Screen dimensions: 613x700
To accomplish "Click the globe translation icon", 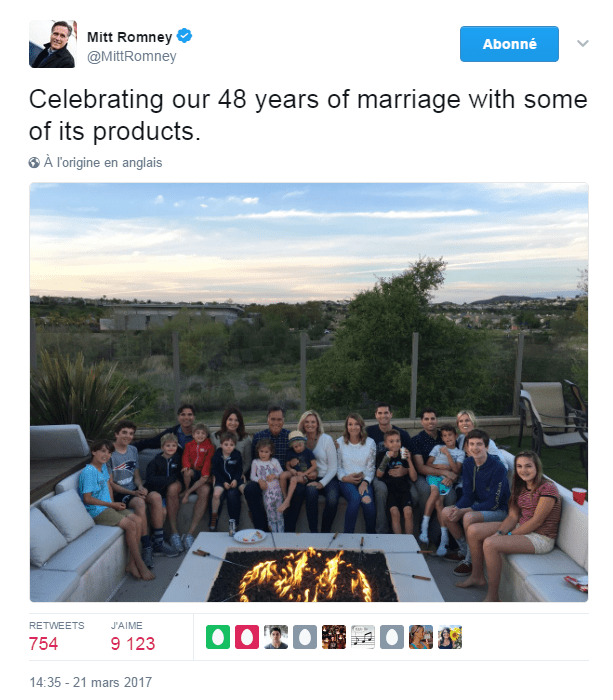I will (x=35, y=163).
